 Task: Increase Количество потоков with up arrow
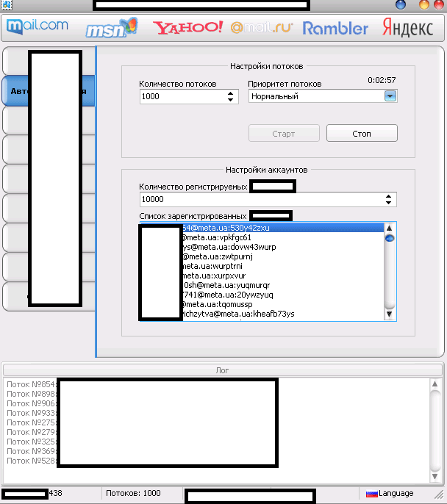(230, 93)
